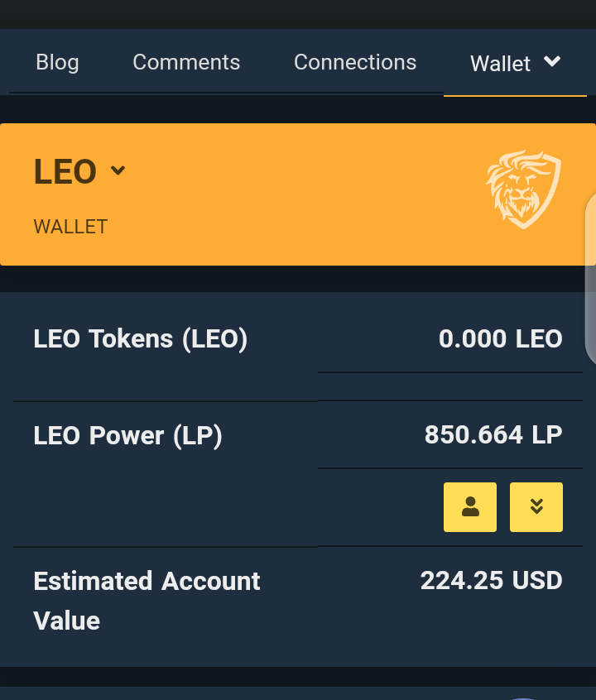
Task: Click the yellow double-chevron power down button
Action: pos(536,507)
